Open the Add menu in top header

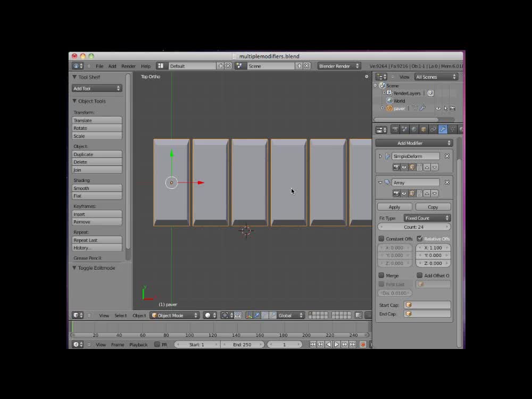(x=112, y=66)
